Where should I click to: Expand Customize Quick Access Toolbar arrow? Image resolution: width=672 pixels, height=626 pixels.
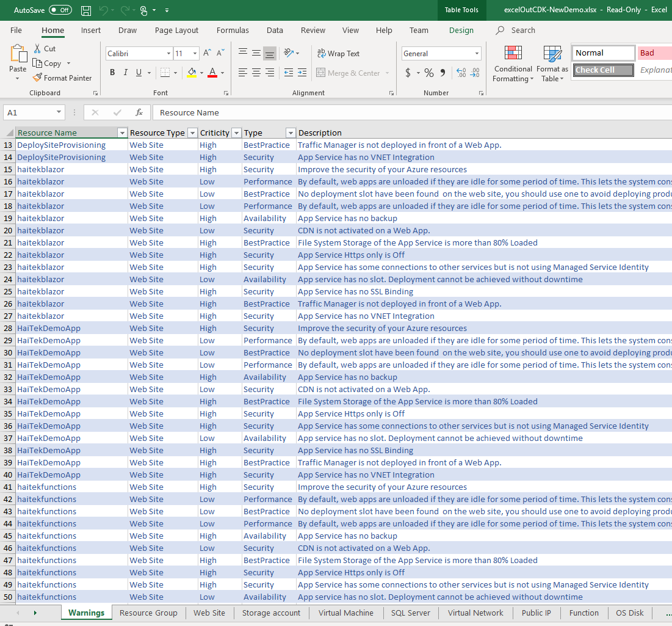[x=167, y=10]
